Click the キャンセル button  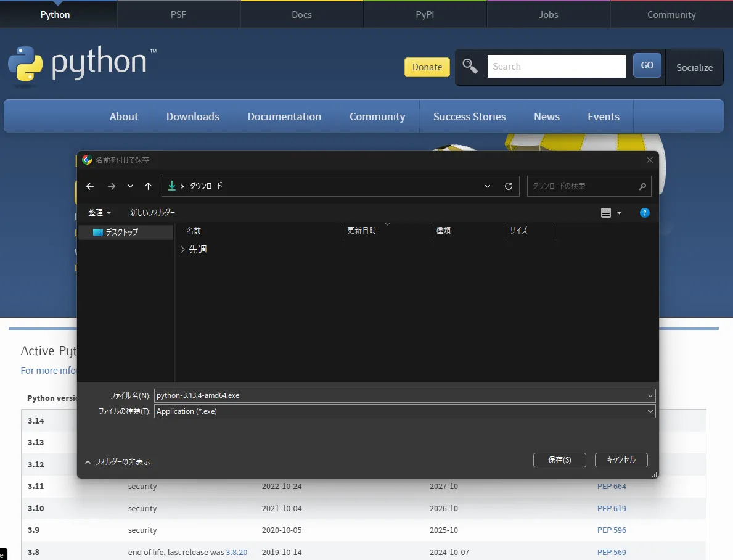coord(621,460)
